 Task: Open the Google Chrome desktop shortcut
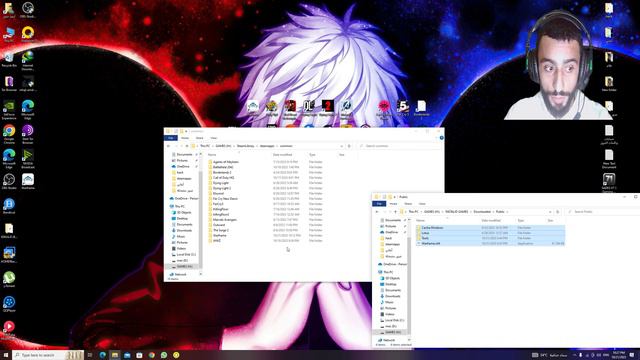pyautogui.click(x=9, y=134)
